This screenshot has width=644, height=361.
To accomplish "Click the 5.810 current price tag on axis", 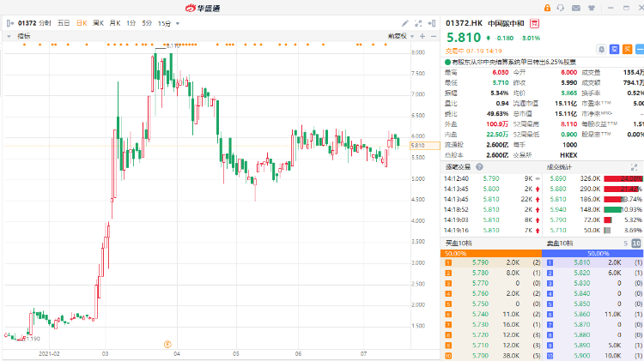I will point(425,145).
